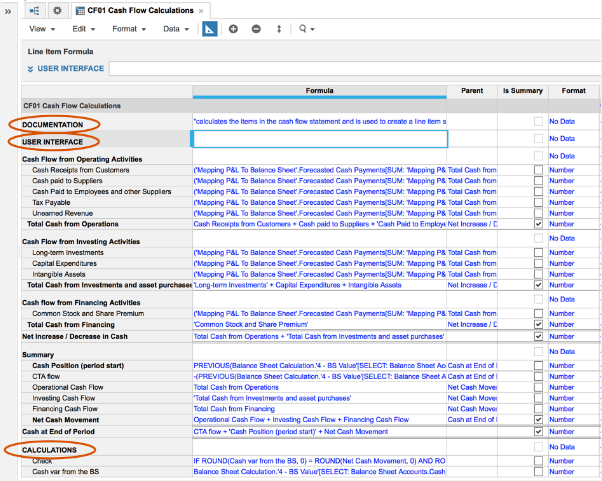Select the Formula column header
The height and width of the screenshot is (481, 602).
(319, 91)
